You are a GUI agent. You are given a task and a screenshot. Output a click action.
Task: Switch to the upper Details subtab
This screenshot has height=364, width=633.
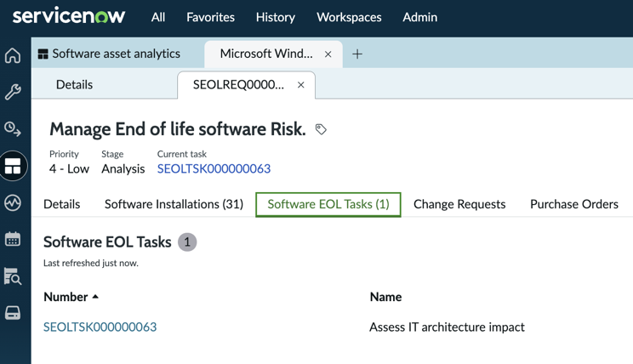pos(74,85)
